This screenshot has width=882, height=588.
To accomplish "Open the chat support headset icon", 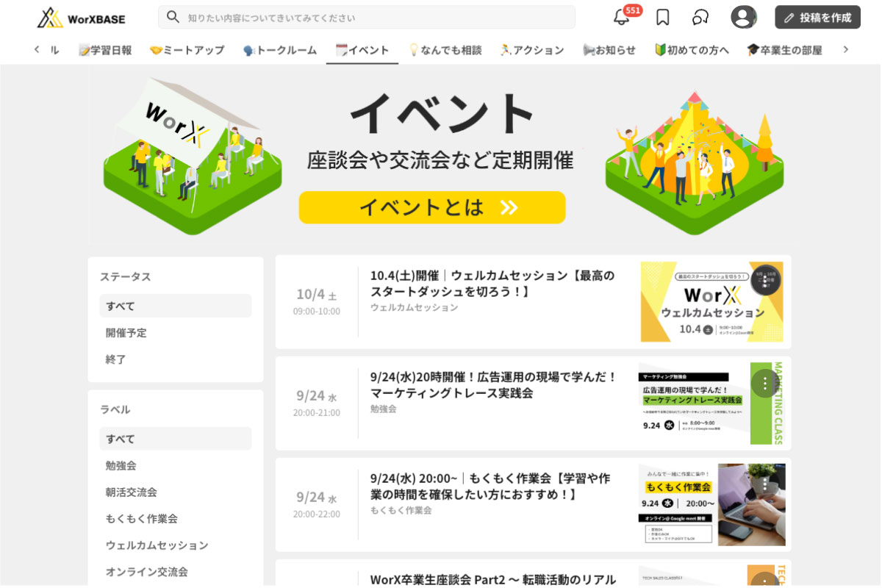I will (700, 18).
